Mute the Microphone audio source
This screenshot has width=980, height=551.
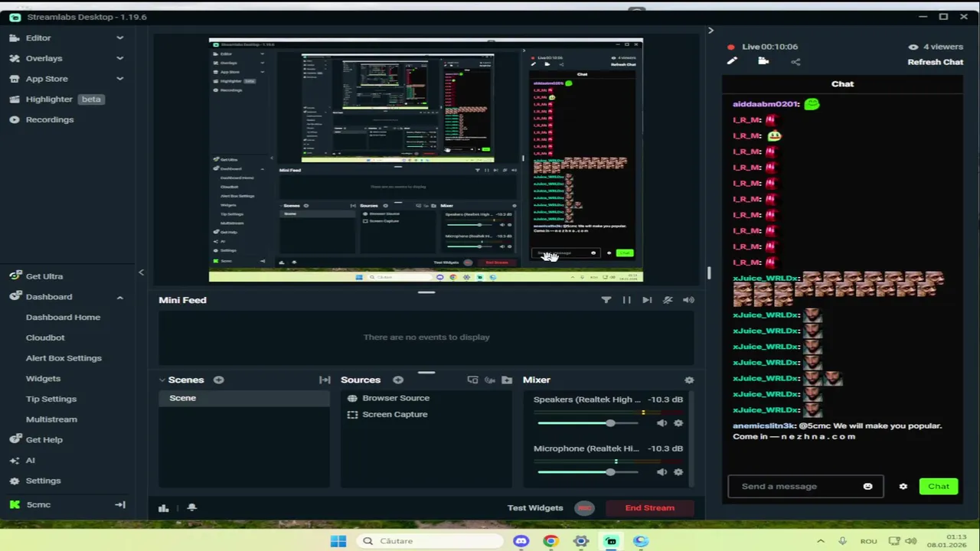(x=661, y=472)
